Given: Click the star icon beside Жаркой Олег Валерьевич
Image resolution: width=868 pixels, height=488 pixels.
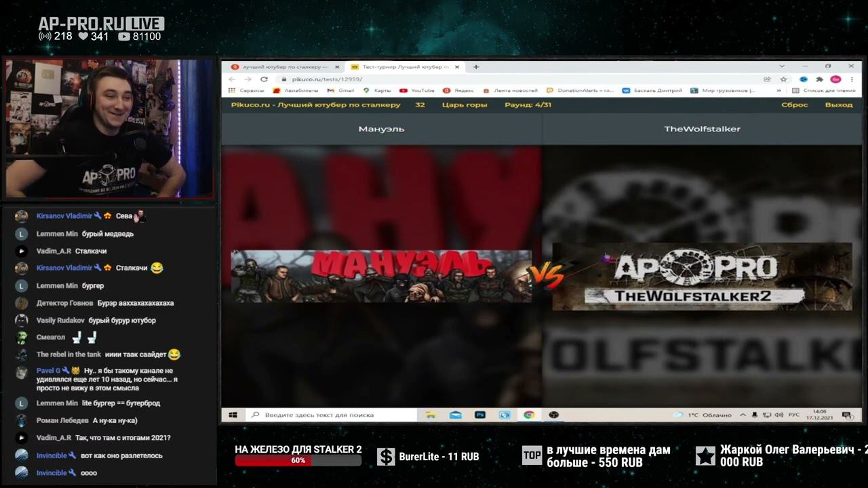Looking at the screenshot, I should click(705, 456).
